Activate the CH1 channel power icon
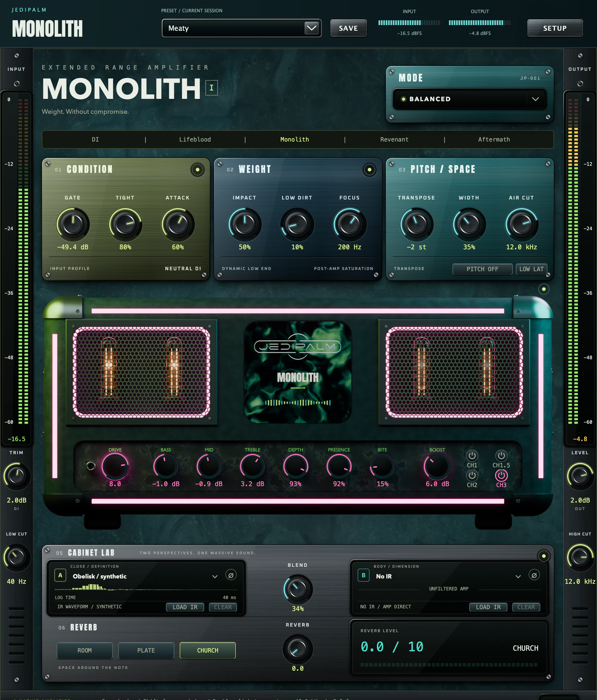The width and height of the screenshot is (597, 700). 472,456
